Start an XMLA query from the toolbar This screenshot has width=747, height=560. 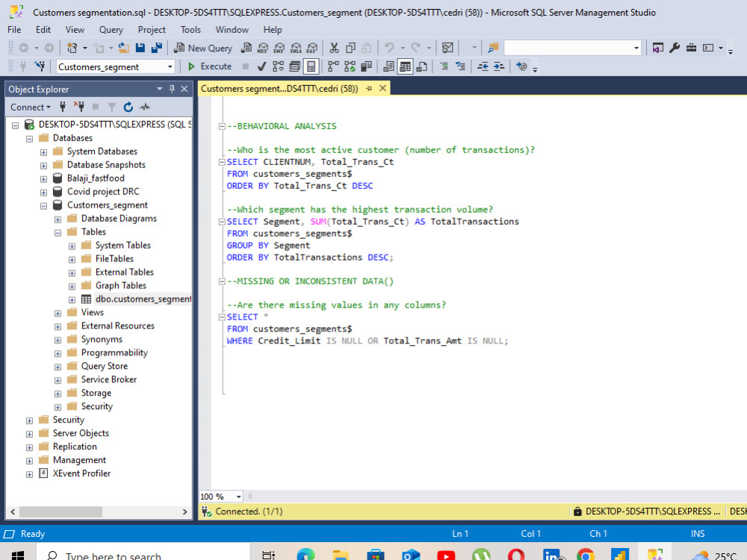pos(296,48)
